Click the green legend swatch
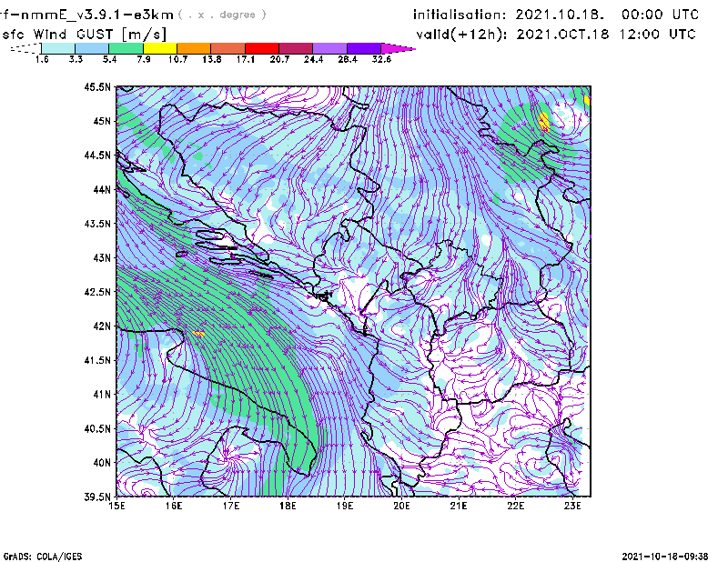The image size is (728, 562). (x=126, y=48)
